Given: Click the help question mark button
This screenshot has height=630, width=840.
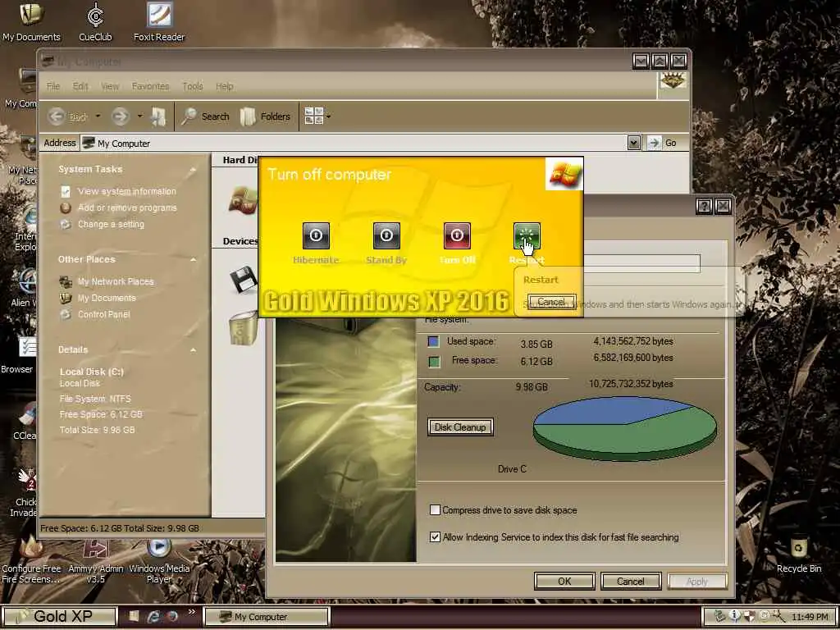Looking at the screenshot, I should [x=703, y=206].
